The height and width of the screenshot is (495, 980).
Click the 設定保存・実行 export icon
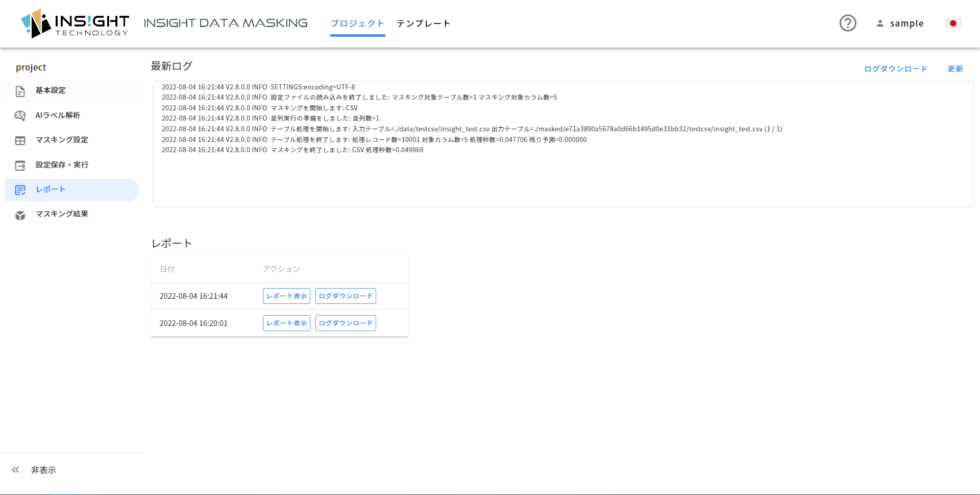tap(20, 166)
